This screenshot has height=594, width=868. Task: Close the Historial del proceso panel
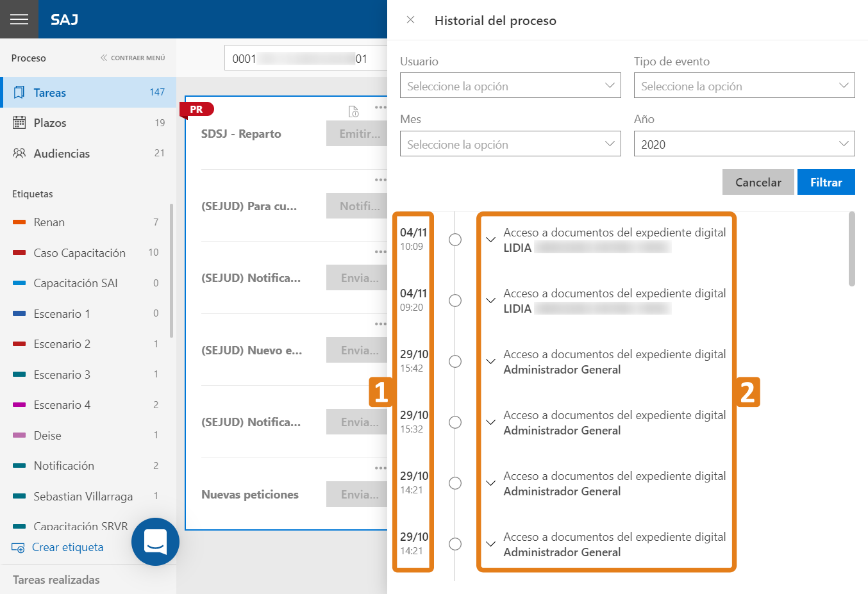[411, 20]
